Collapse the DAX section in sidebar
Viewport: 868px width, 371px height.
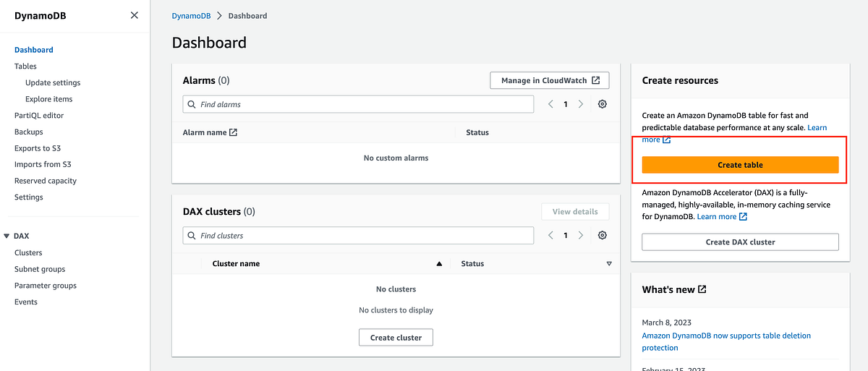click(x=7, y=236)
